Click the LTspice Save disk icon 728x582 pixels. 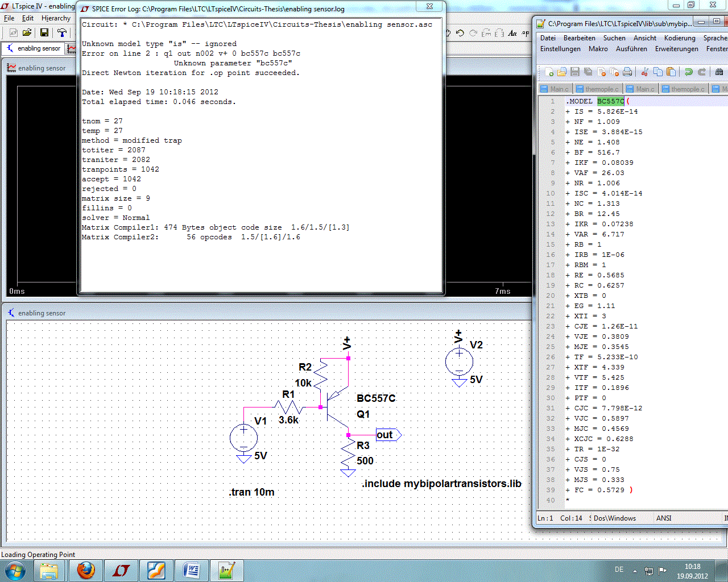pyautogui.click(x=44, y=33)
